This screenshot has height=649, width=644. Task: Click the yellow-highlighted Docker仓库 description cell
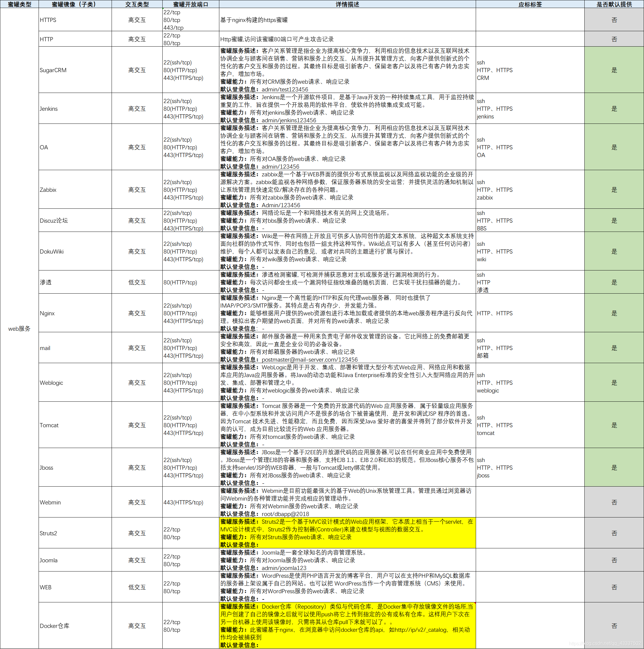348,626
